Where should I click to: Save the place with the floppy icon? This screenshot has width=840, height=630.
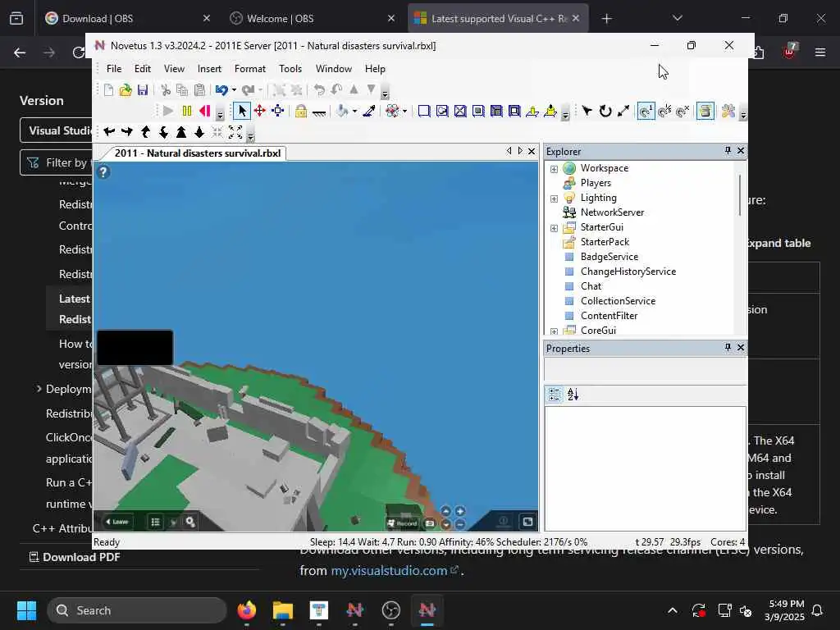[x=143, y=90]
